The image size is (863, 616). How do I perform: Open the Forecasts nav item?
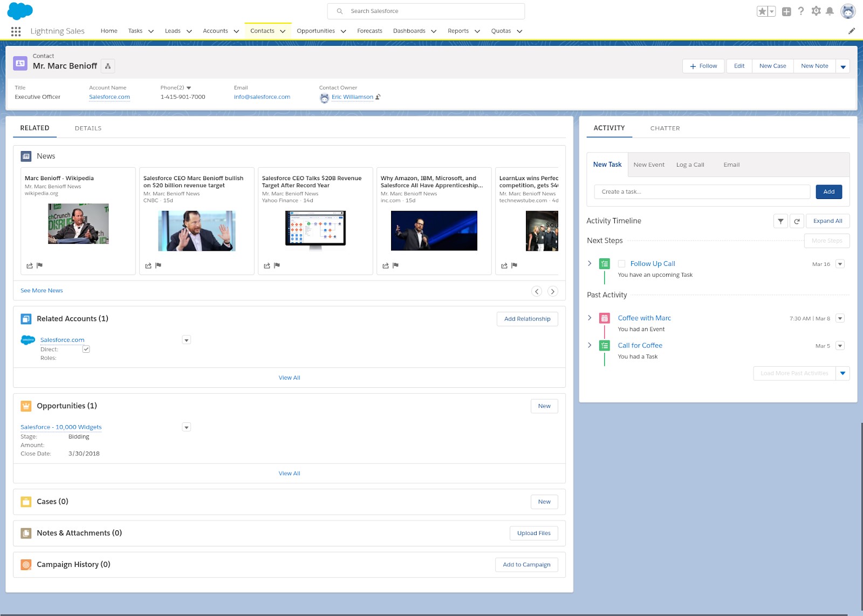point(369,31)
